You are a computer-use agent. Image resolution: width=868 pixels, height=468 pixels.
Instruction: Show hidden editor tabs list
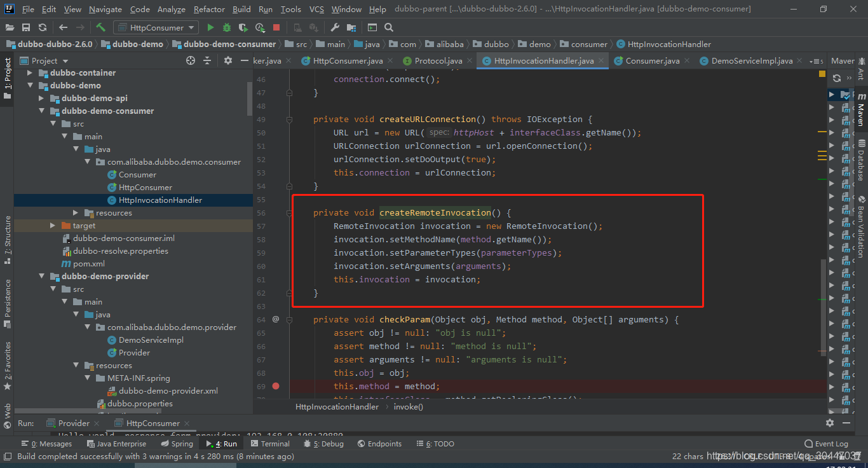point(815,61)
